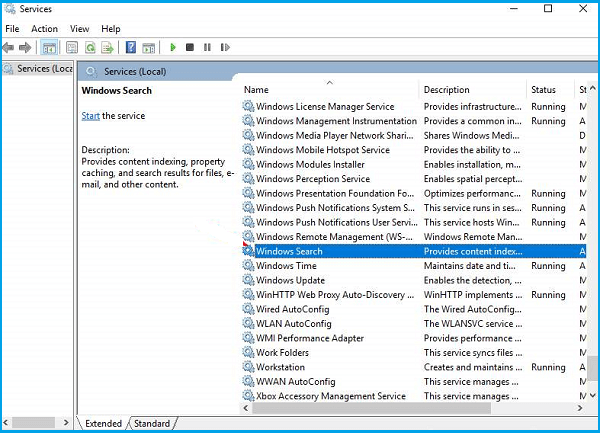The height and width of the screenshot is (433, 600).
Task: Switch to the Extended tab
Action: 103,424
